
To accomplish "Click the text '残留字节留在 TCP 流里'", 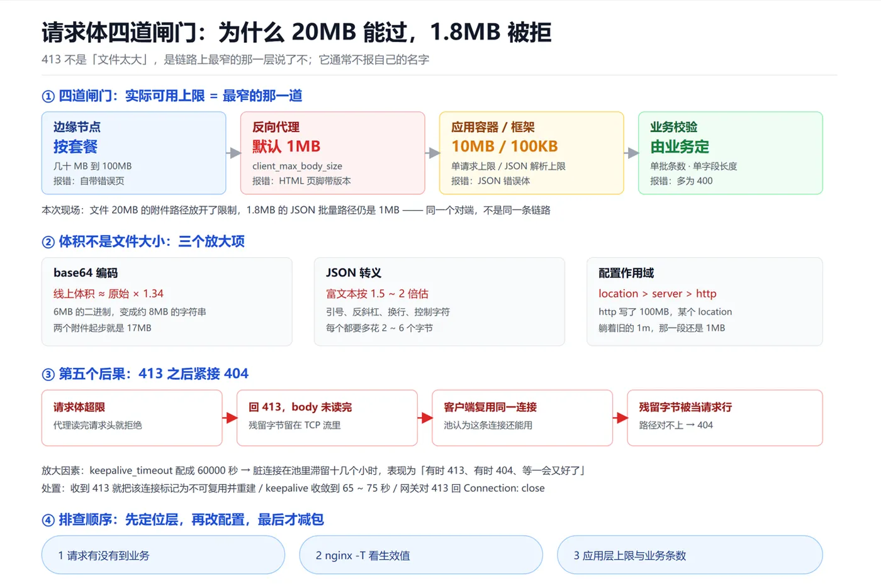I will (x=295, y=425).
